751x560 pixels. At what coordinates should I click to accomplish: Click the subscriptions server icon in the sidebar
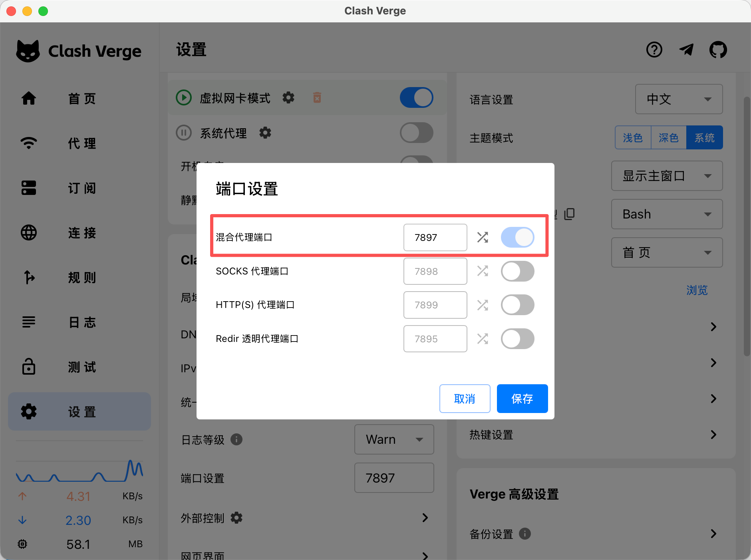coord(29,188)
